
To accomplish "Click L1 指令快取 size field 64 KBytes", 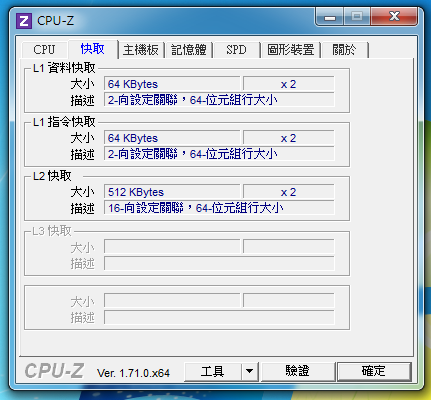I will pos(172,138).
